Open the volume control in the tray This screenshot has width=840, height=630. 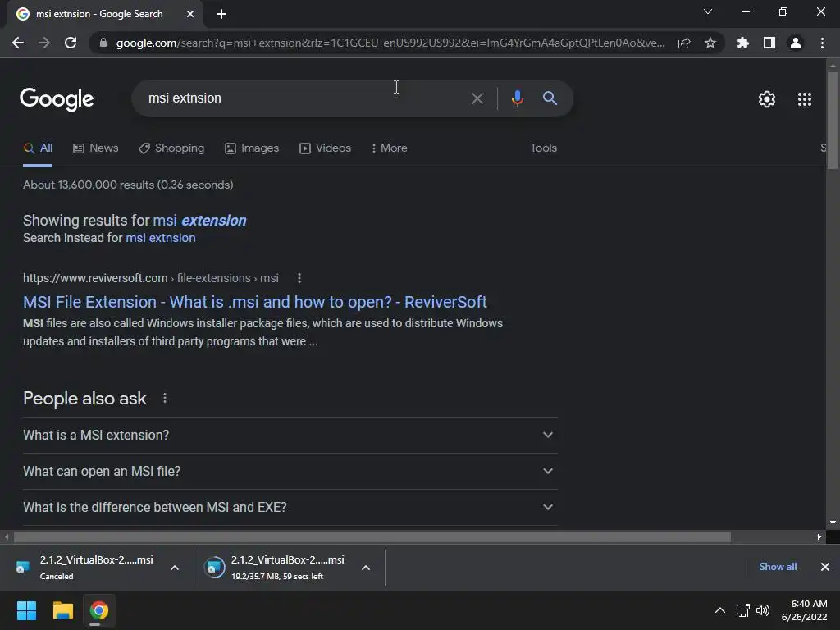coord(763,610)
